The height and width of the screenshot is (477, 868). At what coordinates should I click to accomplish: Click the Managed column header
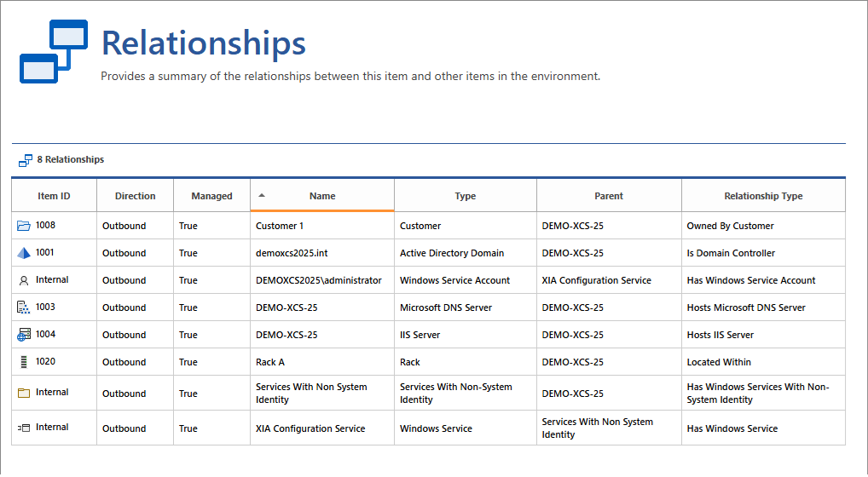click(x=211, y=196)
